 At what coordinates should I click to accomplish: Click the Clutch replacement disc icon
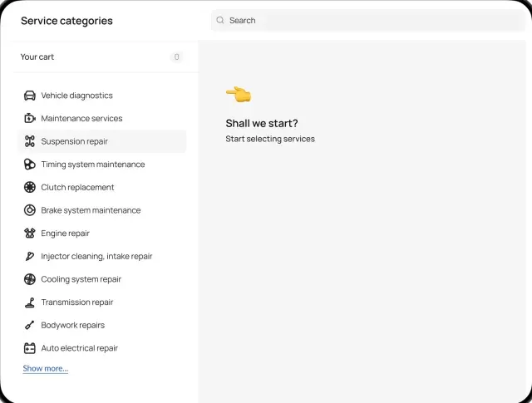[30, 187]
